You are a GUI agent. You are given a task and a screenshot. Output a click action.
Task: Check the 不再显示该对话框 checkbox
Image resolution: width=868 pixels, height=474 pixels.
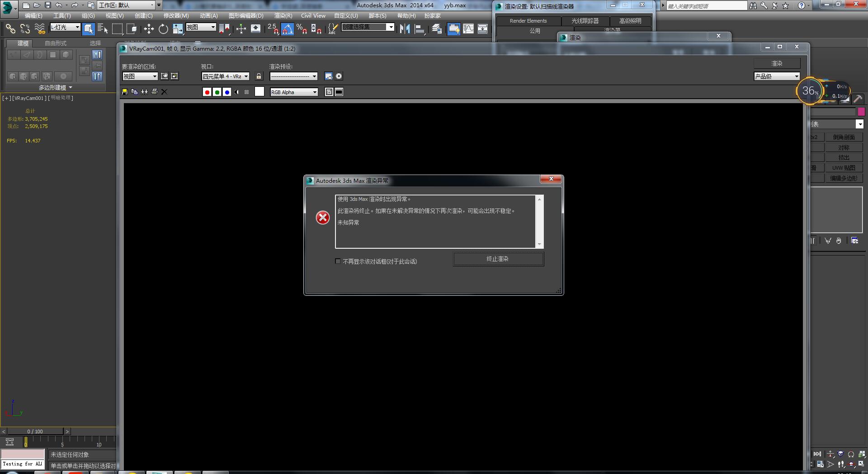click(x=338, y=261)
